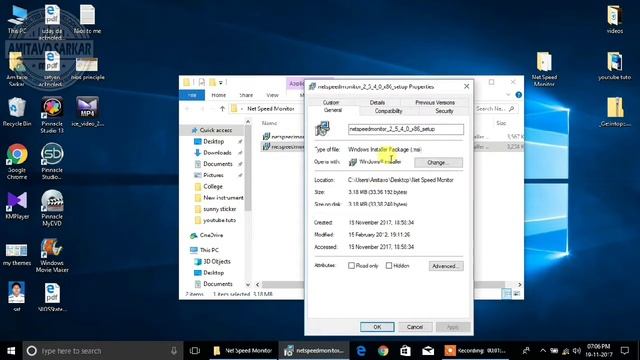Click OK in Properties dialog
This screenshot has width=640, height=360.
click(x=377, y=327)
